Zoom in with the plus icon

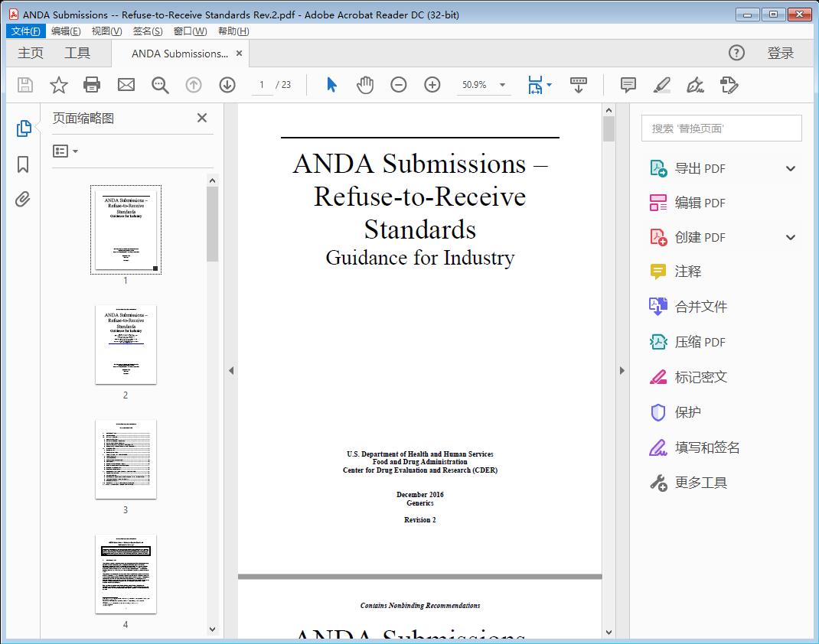[x=432, y=85]
